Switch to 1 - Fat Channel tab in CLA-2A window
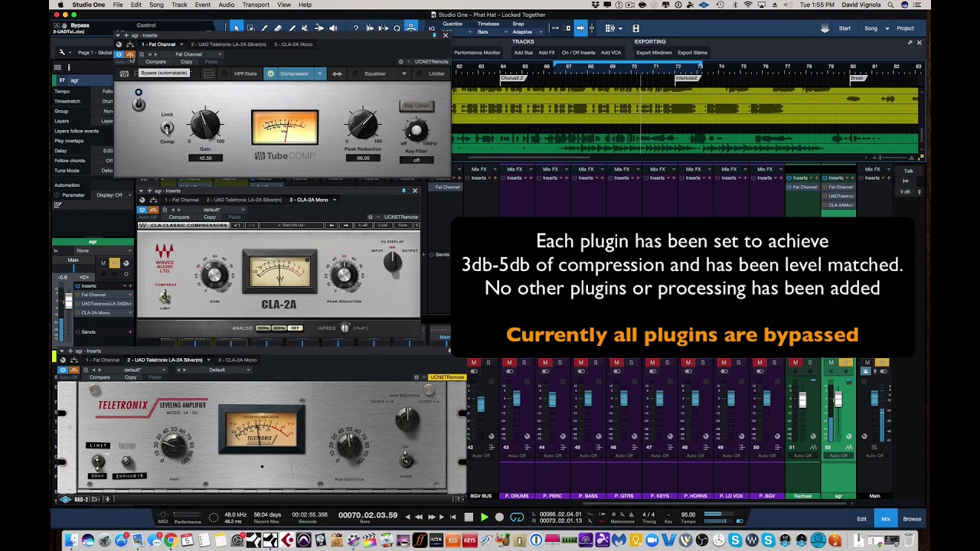 181,200
